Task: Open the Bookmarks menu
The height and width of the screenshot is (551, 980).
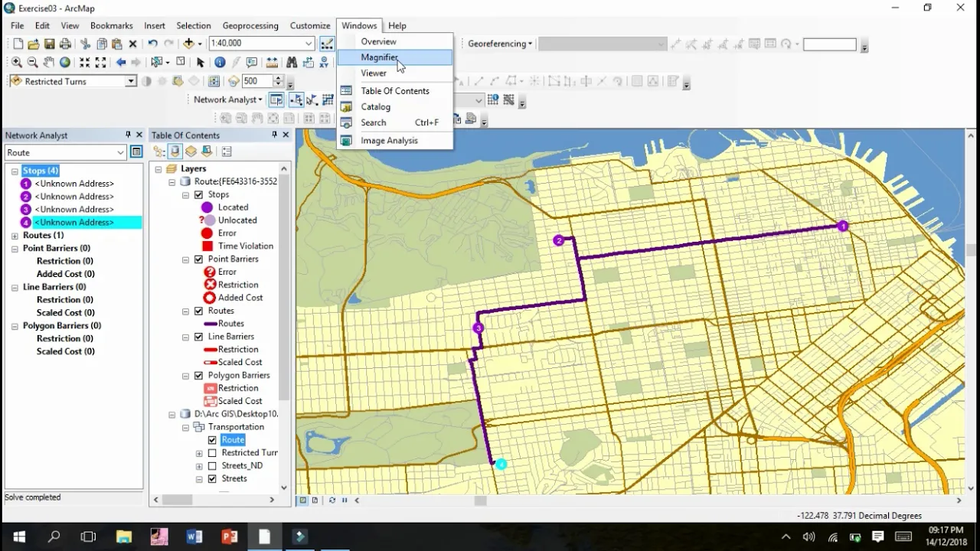Action: (x=112, y=25)
